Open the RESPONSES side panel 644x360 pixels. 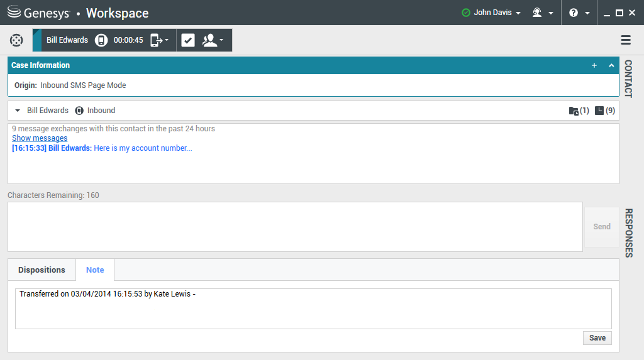pos(628,232)
